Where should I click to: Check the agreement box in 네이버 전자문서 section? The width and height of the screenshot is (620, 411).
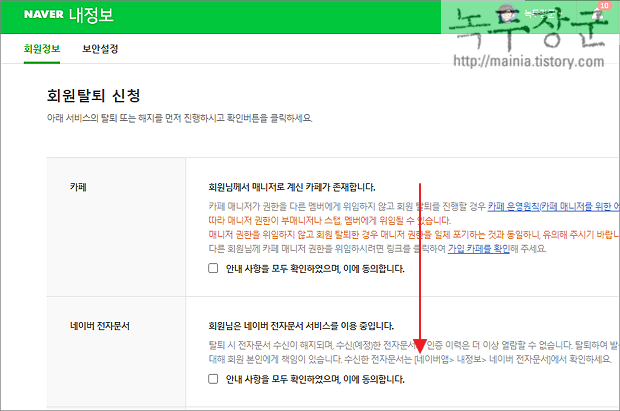coord(213,379)
